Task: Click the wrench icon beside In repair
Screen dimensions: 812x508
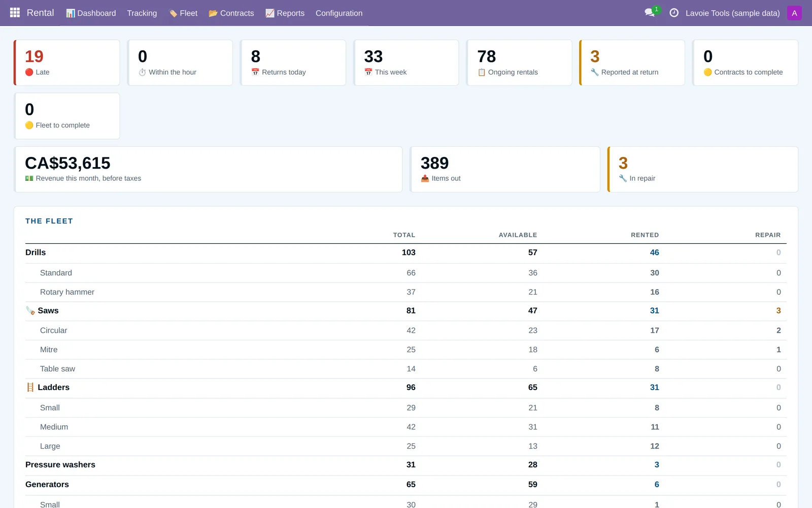Action: [623, 178]
